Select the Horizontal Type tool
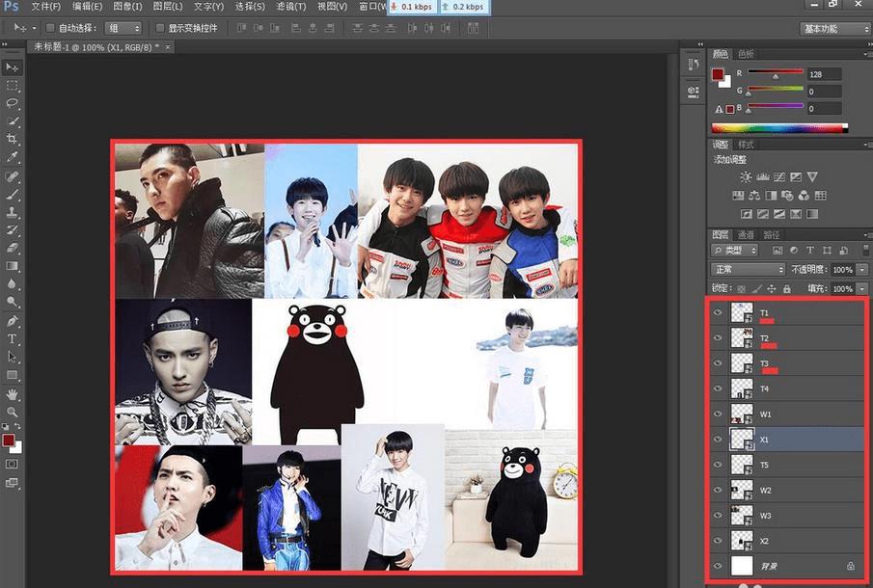Viewport: 873px width, 588px height. pos(13,339)
